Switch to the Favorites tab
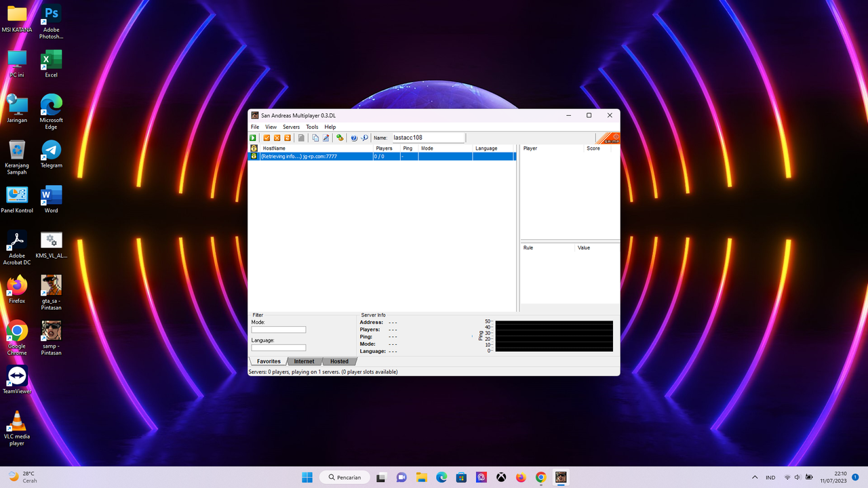 tap(269, 361)
